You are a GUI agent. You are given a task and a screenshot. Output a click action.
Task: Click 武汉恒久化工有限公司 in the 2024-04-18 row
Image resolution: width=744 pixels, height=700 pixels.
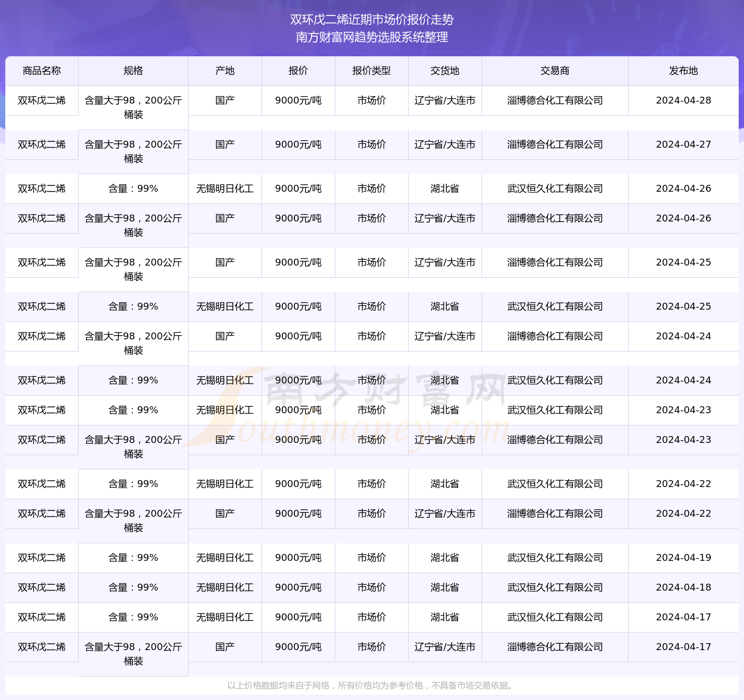(555, 587)
